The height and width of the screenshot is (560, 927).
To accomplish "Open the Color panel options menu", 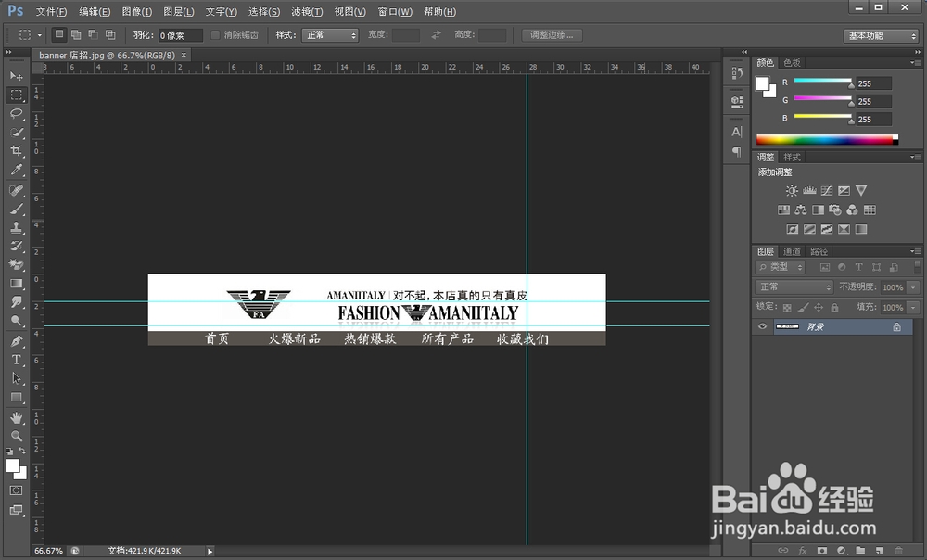I will click(x=916, y=62).
